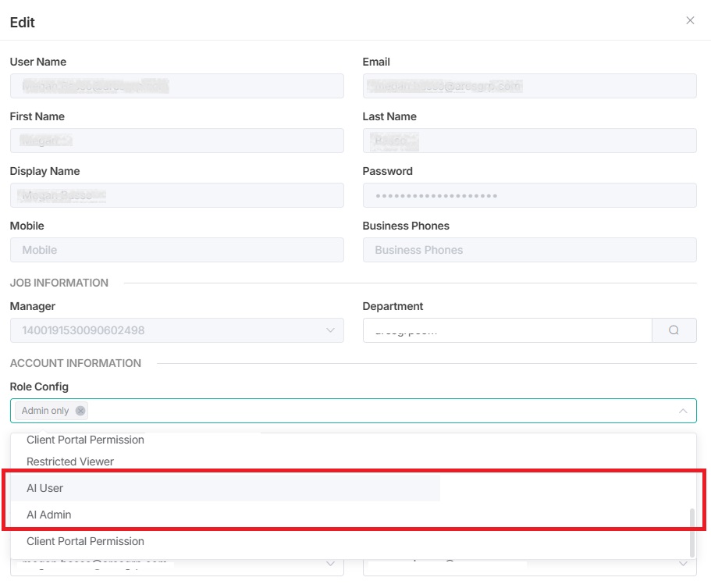Pick "Restricted Viewer" from the role list

(70, 461)
